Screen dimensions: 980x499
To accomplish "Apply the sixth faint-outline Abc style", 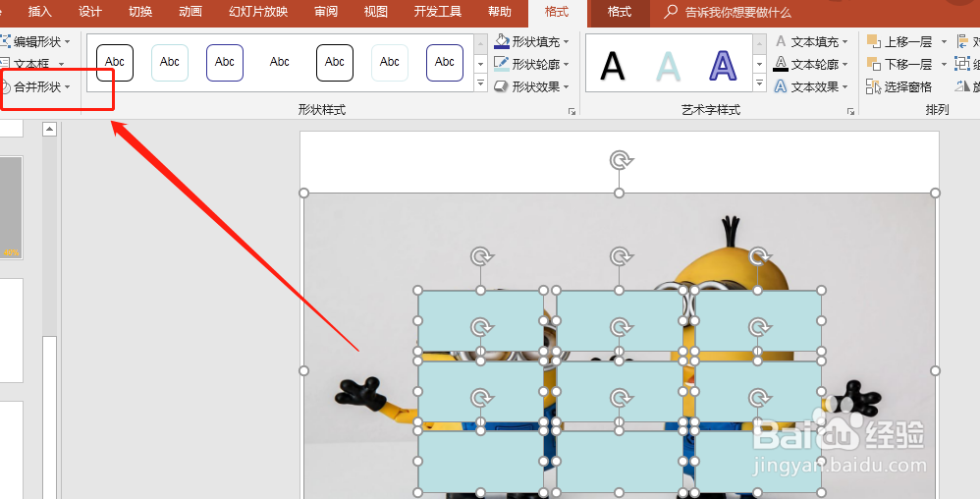I will (x=390, y=63).
